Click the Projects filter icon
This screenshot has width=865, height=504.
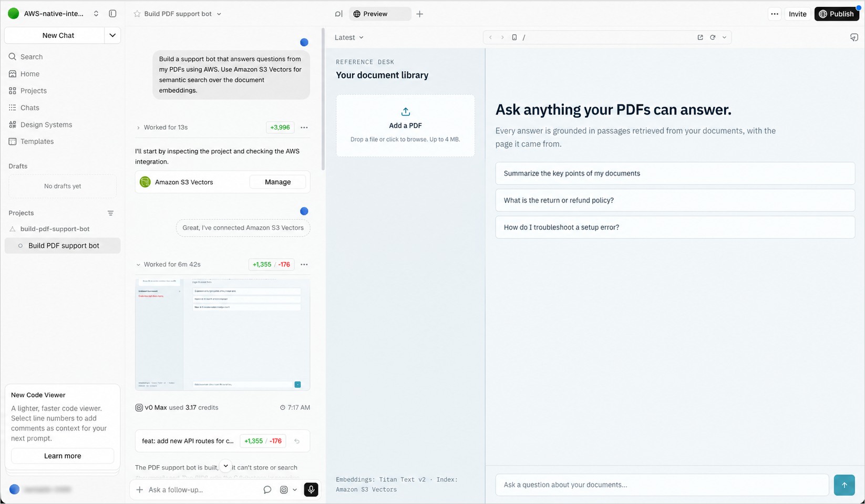click(x=110, y=213)
